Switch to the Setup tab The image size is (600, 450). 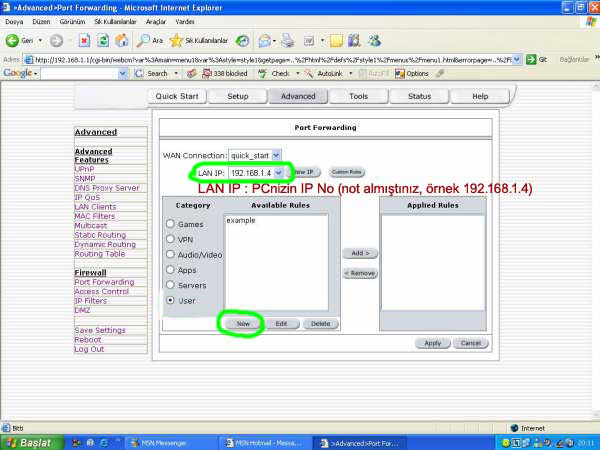pos(238,96)
